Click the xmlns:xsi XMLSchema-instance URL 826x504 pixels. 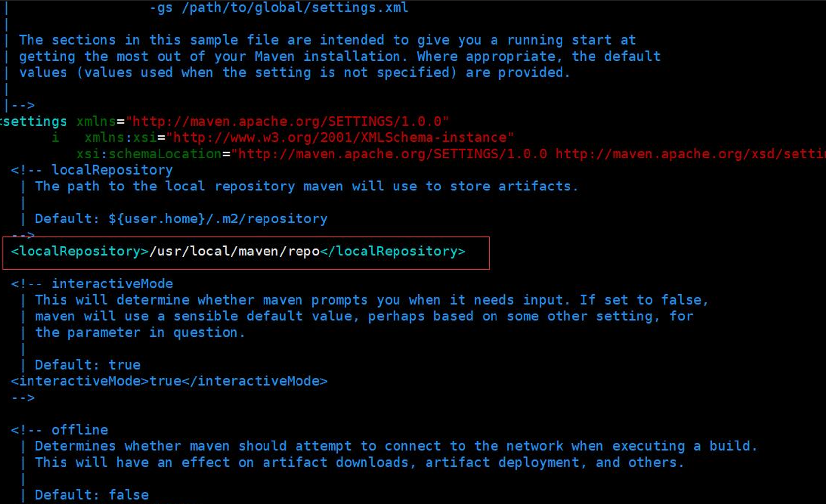340,137
